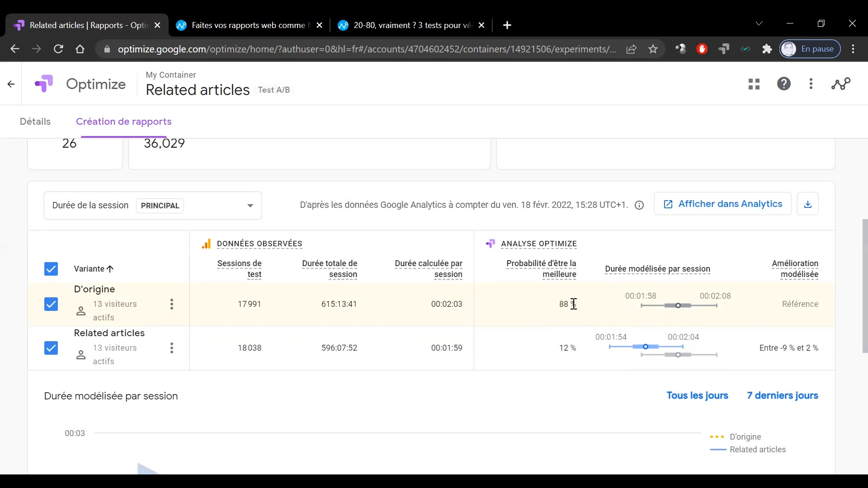
Task: Uncheck the D'origine variant checkbox
Action: (x=51, y=304)
